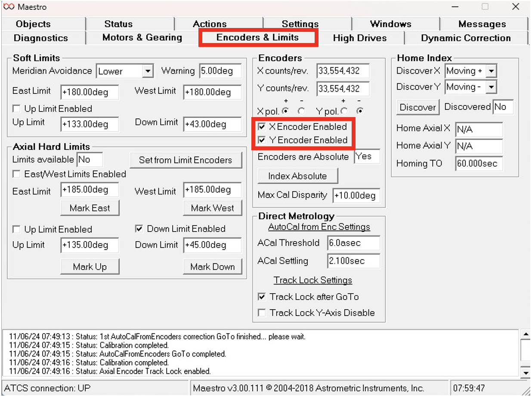Enable Track Lock Y-Axis Disable option
The width and height of the screenshot is (532, 396).
pos(262,313)
